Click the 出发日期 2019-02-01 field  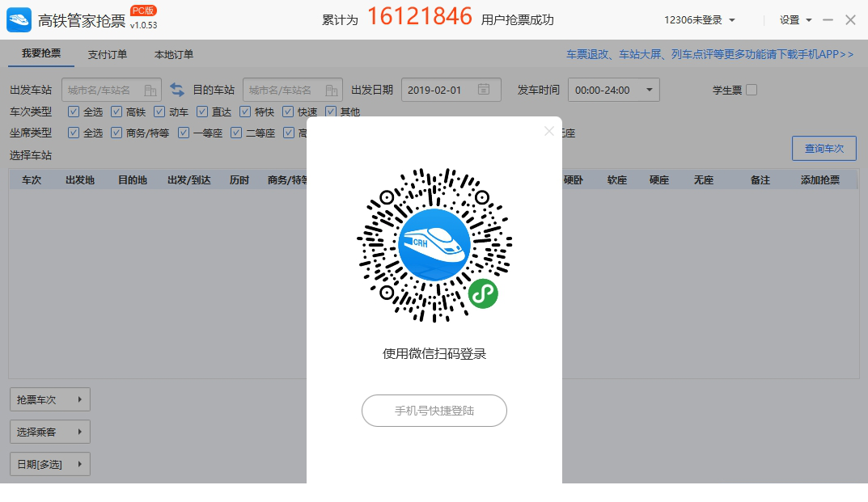coord(451,90)
